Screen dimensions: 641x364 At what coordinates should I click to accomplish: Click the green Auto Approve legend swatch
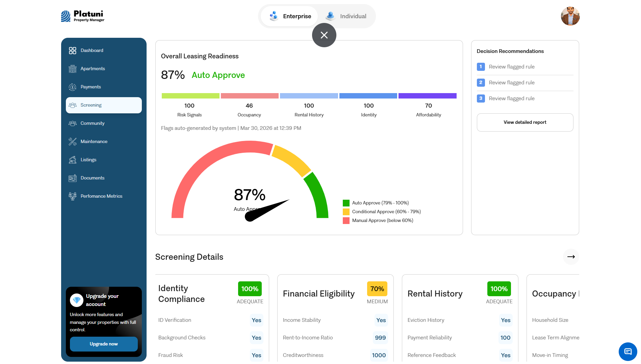(346, 203)
